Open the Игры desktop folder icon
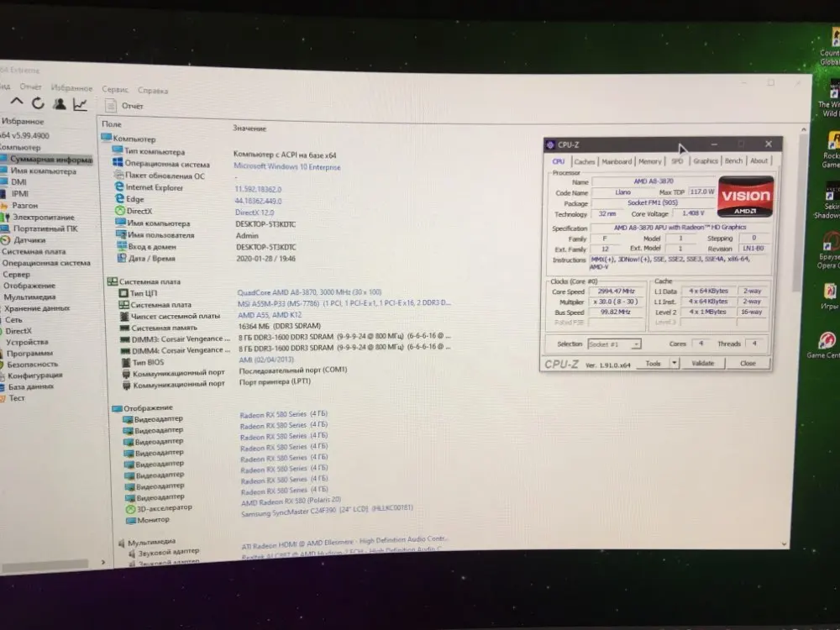Screen dimensions: 840x630 click(x=830, y=297)
